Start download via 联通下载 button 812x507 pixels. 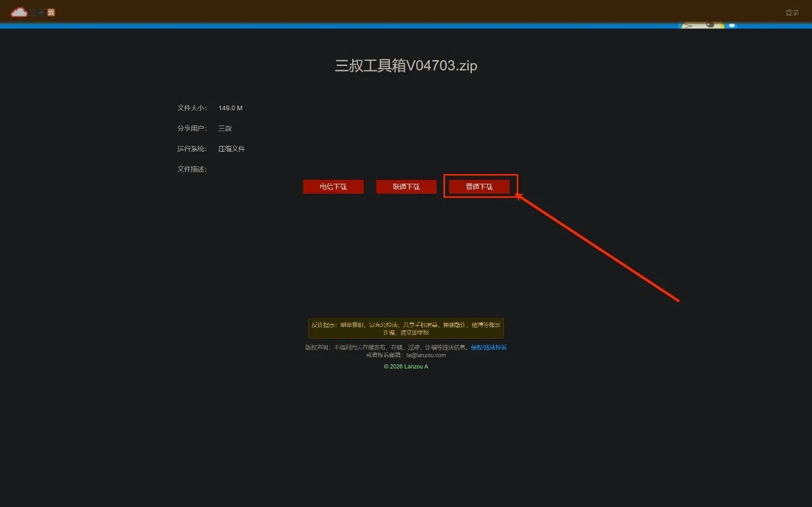pos(406,186)
